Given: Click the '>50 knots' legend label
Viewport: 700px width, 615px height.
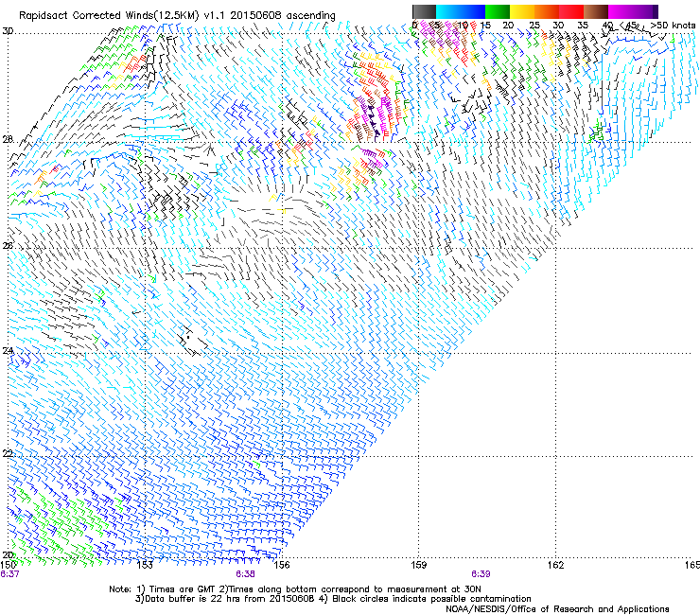Looking at the screenshot, I should pos(673,25).
